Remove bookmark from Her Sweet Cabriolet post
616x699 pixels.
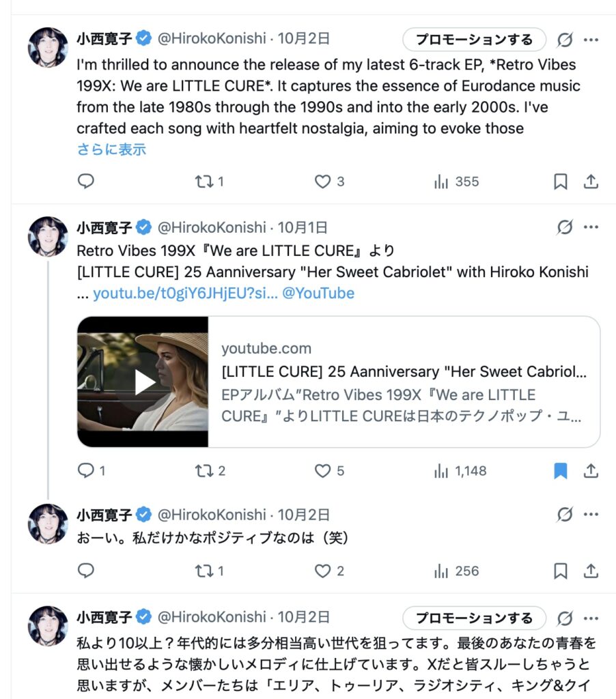(560, 471)
